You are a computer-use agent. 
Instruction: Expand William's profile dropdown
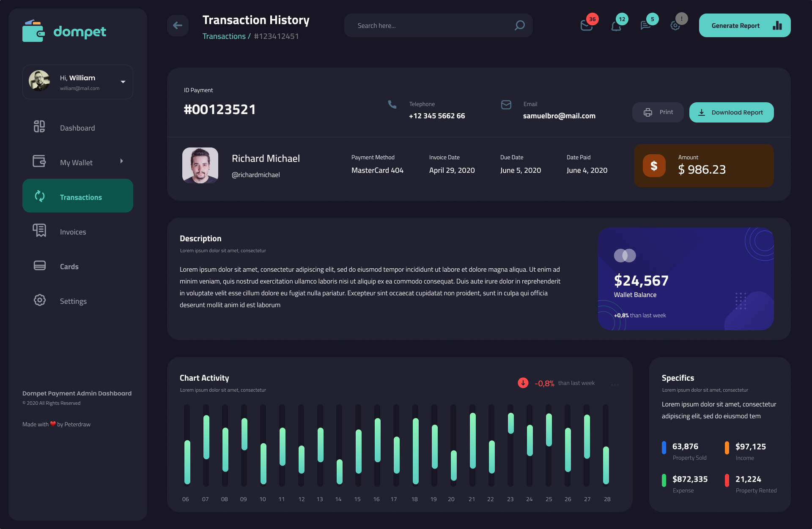[123, 82]
